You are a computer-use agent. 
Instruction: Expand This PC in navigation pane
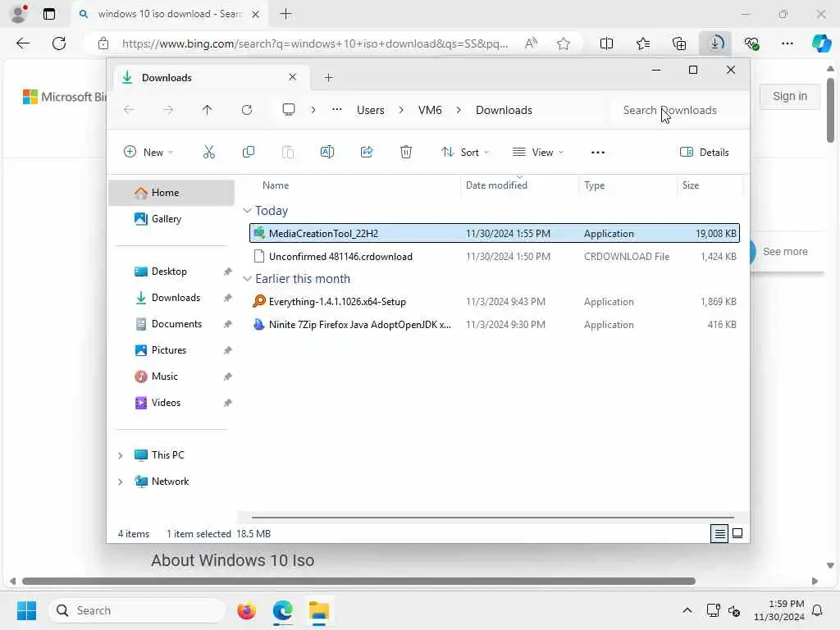[120, 455]
